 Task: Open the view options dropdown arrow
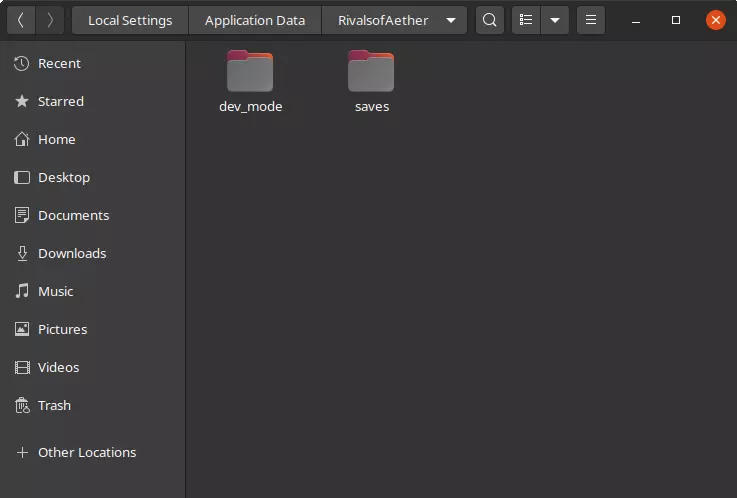(x=555, y=20)
